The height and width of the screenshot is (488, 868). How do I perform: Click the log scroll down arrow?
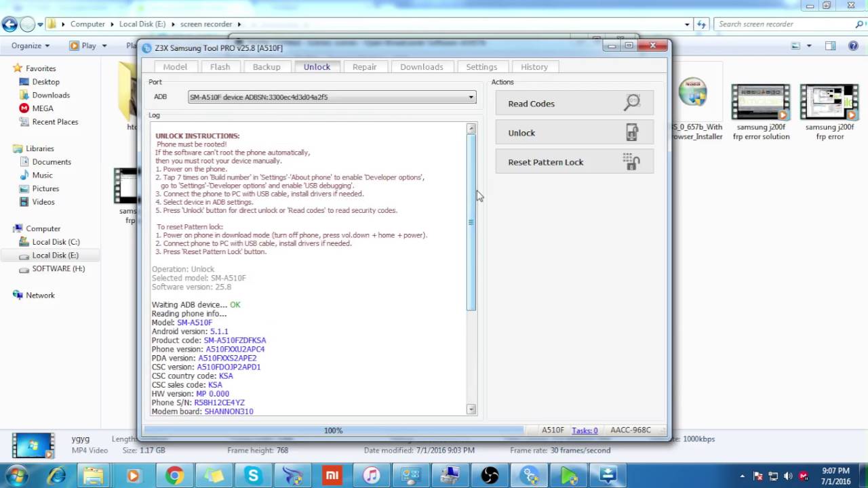click(471, 409)
